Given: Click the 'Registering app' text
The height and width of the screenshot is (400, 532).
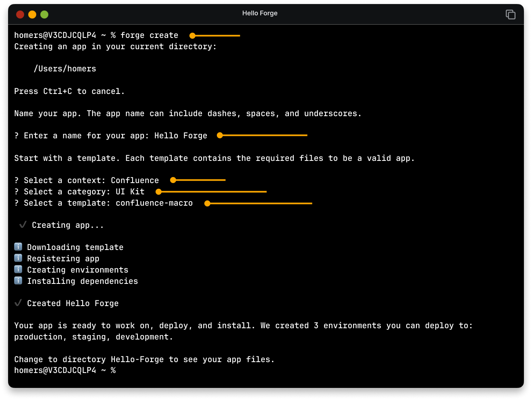Looking at the screenshot, I should coord(63,259).
